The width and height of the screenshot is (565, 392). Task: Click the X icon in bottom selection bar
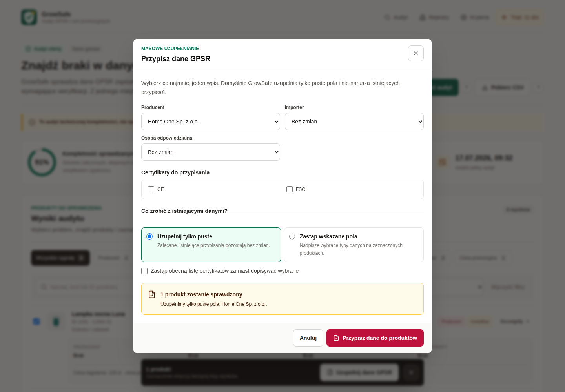(411, 372)
